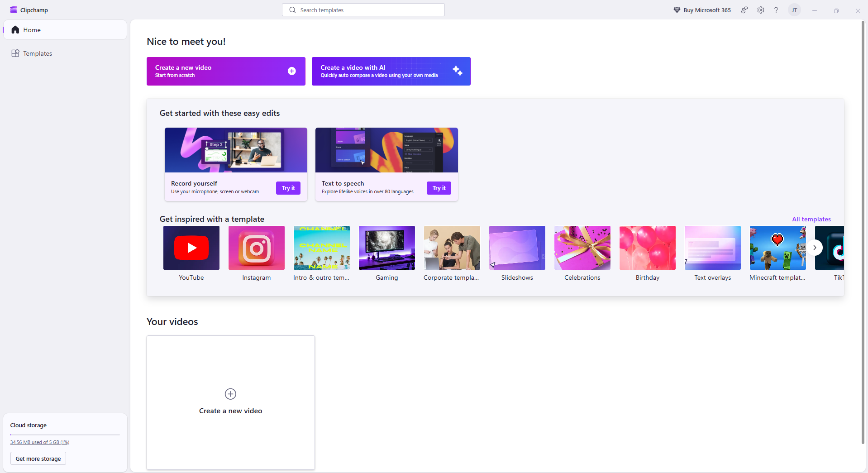
Task: Open the JT account avatar
Action: coord(794,10)
